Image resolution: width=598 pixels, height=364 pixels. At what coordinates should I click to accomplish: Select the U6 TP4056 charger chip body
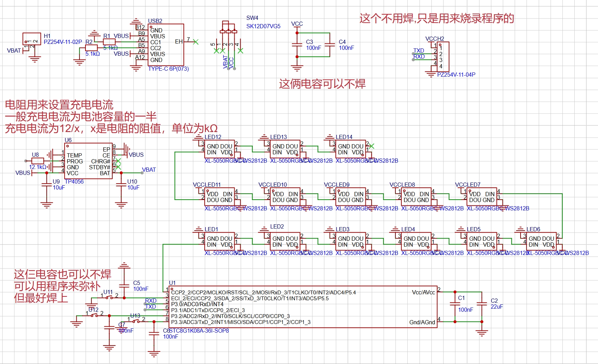click(x=89, y=161)
